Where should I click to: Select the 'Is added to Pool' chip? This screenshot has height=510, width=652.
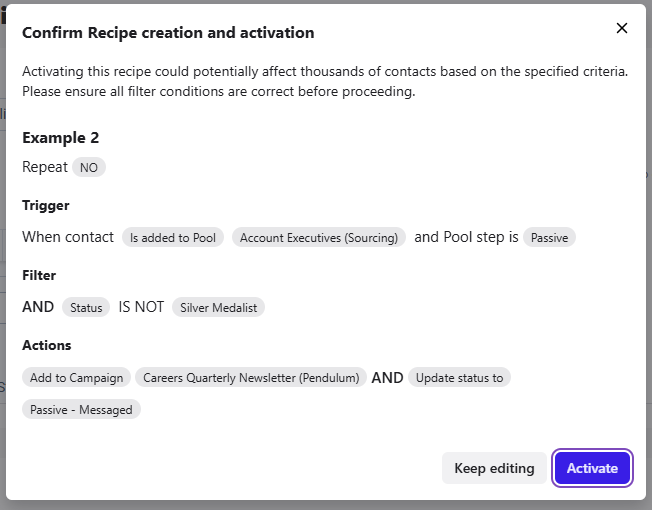173,237
